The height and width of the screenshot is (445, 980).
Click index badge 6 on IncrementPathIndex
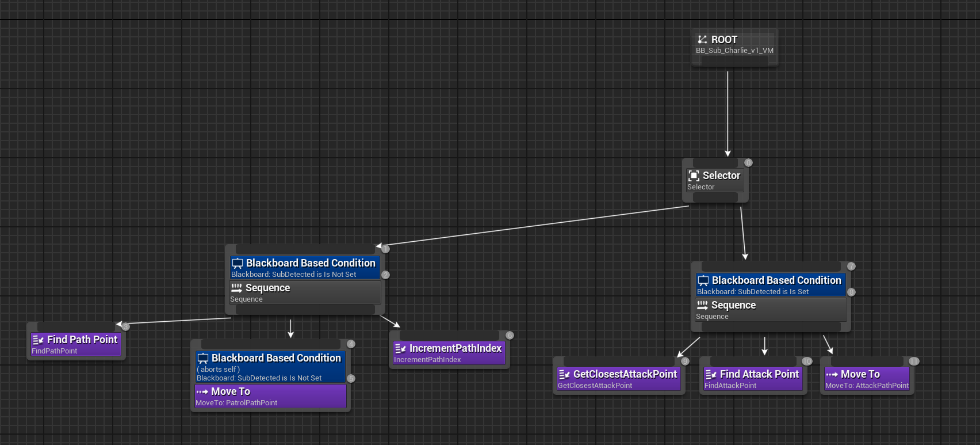510,335
